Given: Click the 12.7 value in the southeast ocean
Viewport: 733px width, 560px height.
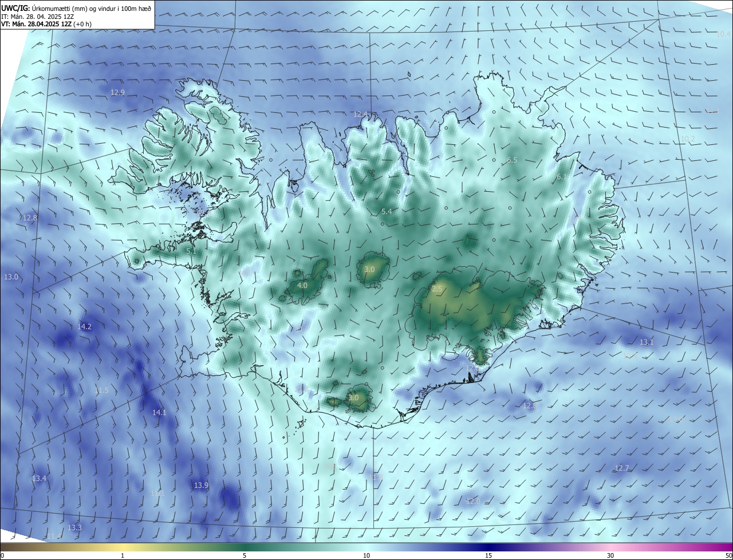Looking at the screenshot, I should click(622, 468).
